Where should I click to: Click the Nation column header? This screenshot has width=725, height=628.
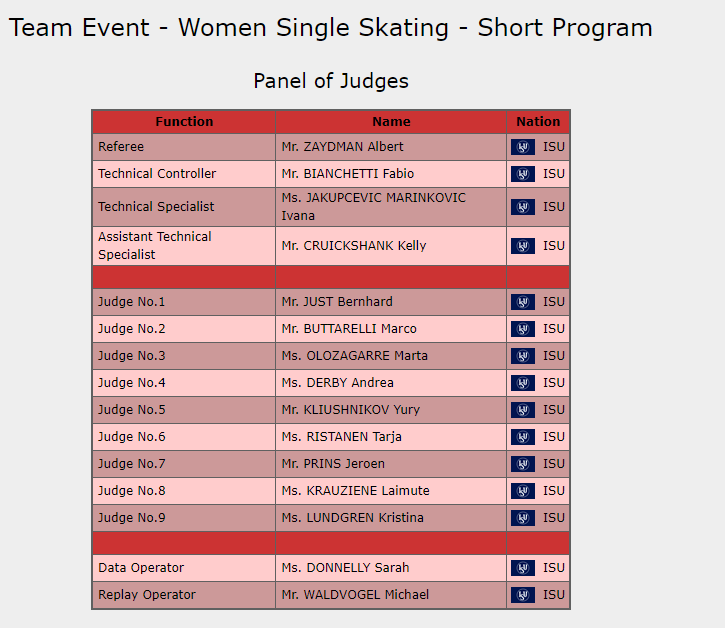(538, 122)
